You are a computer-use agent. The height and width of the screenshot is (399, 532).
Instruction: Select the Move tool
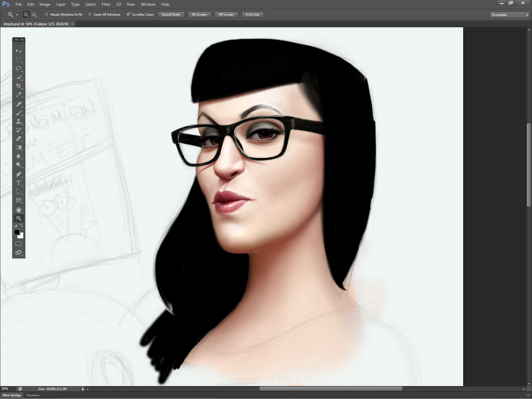tap(19, 51)
